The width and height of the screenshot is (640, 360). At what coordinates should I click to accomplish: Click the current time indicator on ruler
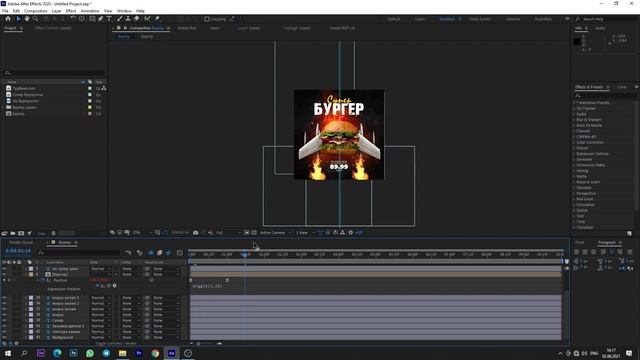(x=245, y=254)
